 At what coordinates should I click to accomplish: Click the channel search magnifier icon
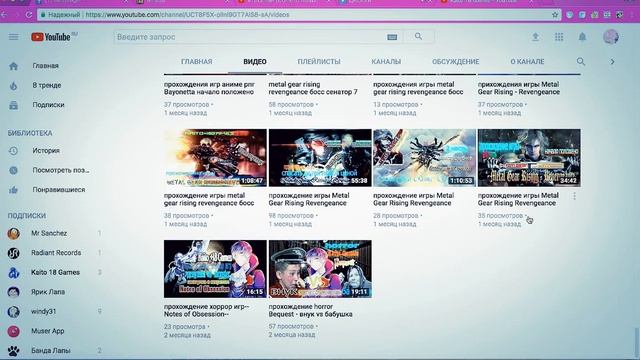(581, 62)
